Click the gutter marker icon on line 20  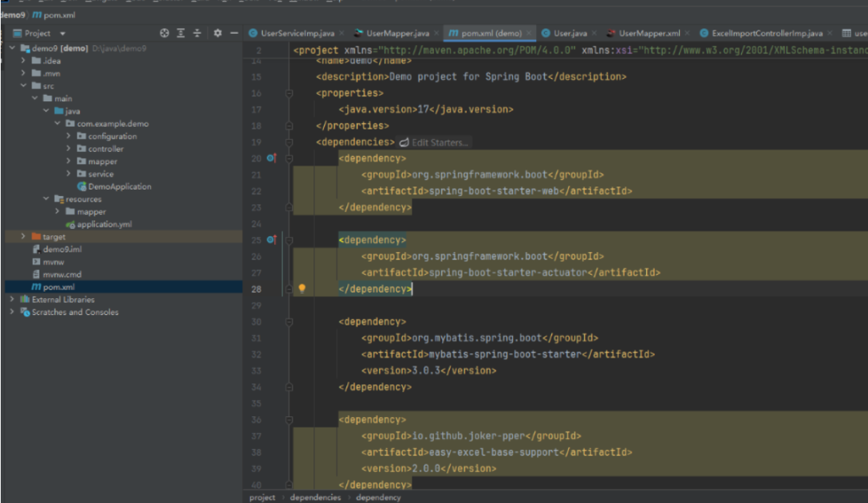272,158
